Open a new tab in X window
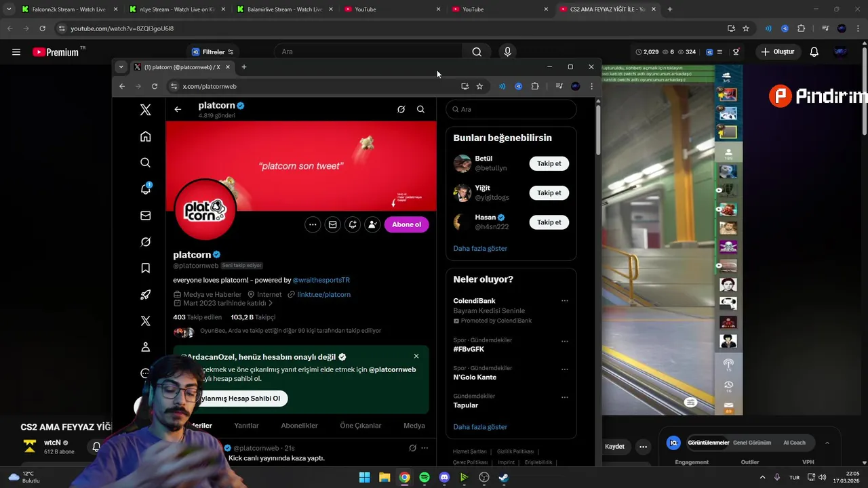Viewport: 868px width, 488px height. (x=244, y=67)
